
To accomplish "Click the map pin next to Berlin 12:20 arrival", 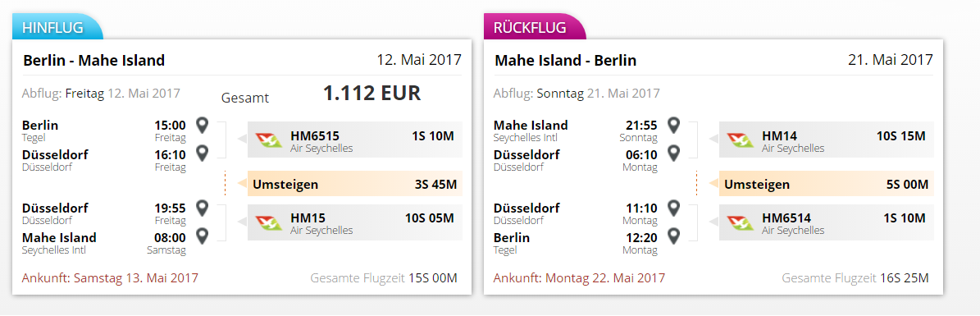I will [673, 236].
